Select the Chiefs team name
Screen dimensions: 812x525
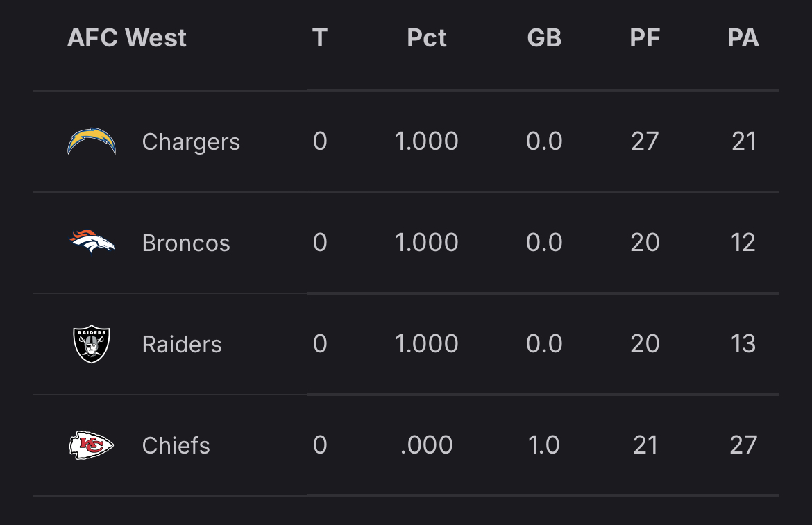[176, 445]
